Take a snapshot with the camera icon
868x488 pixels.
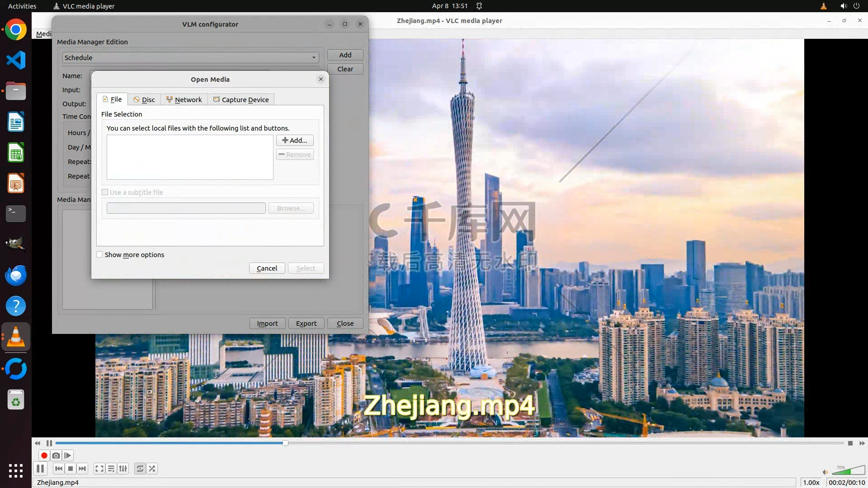point(56,455)
